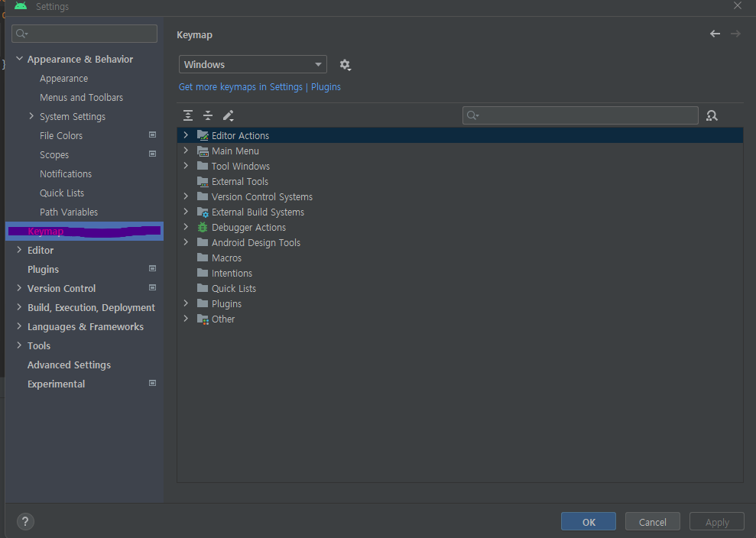756x538 pixels.
Task: Click the Apply button
Action: (x=717, y=522)
